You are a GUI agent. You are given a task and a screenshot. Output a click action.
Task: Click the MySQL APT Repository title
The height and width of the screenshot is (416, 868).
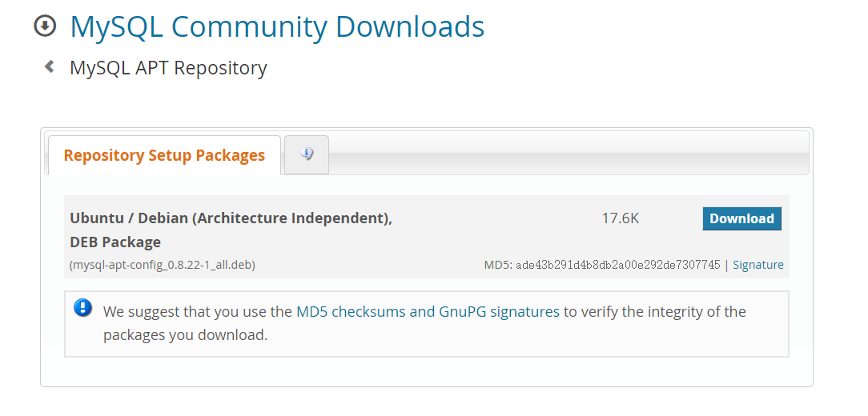[x=168, y=67]
